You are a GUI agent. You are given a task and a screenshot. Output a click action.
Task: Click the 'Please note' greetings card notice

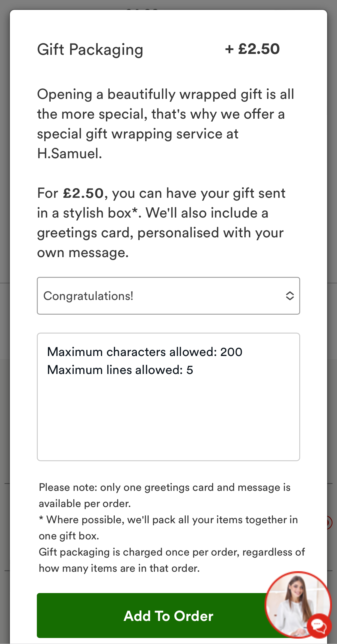point(164,495)
